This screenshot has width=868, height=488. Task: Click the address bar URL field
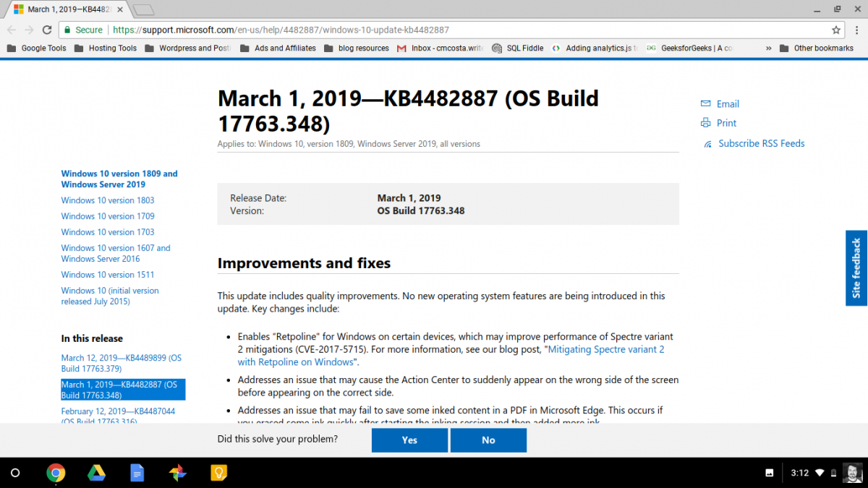pyautogui.click(x=452, y=30)
